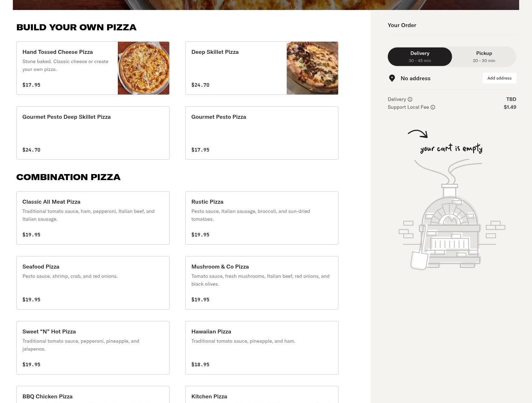Select the Delivery option toggle
This screenshot has width=532, height=403.
[x=420, y=57]
